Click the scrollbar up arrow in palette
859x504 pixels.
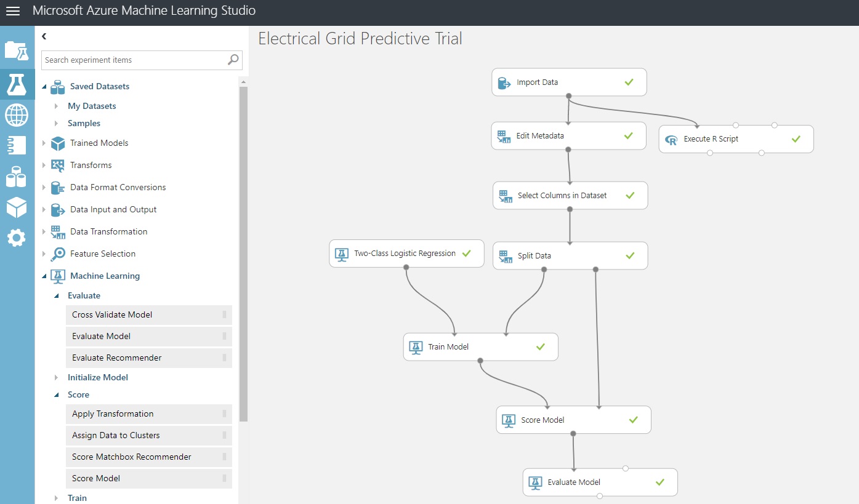[243, 81]
